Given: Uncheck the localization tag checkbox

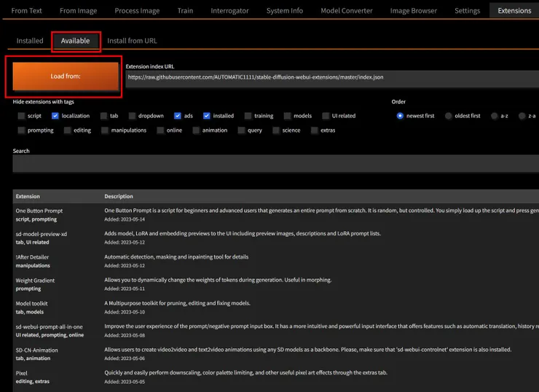Looking at the screenshot, I should pyautogui.click(x=55, y=116).
